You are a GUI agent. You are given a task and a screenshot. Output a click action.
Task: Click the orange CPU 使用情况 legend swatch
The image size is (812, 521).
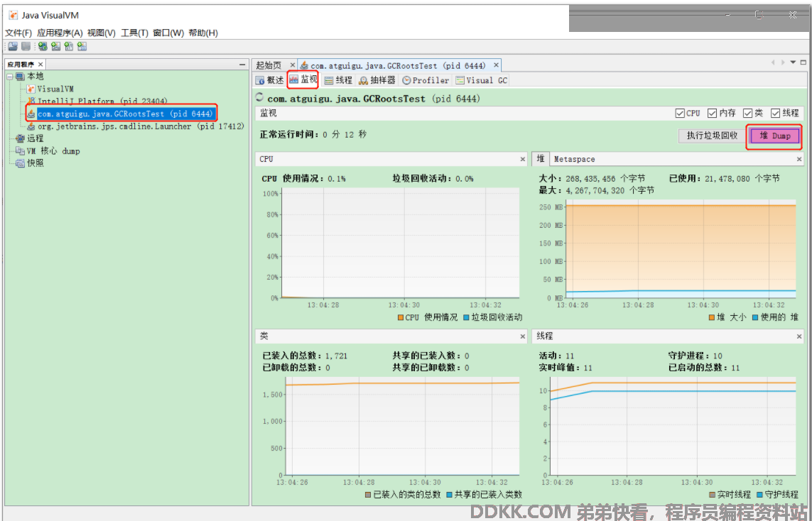(x=401, y=318)
